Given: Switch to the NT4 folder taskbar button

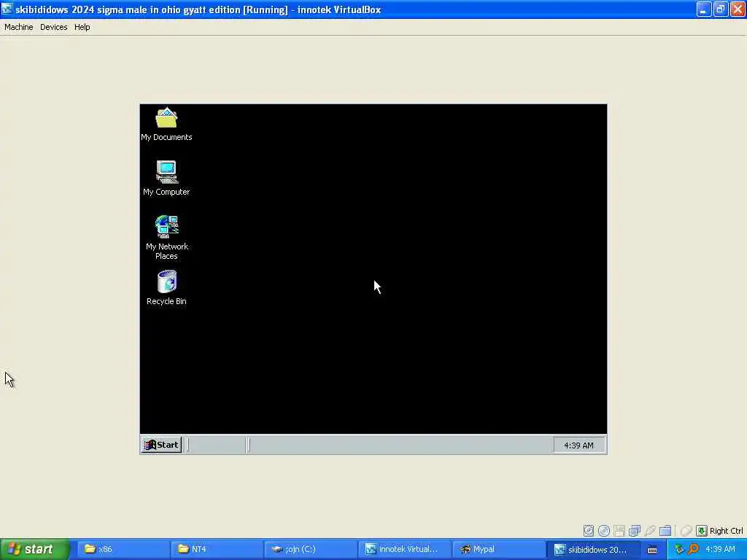Looking at the screenshot, I should (216, 549).
